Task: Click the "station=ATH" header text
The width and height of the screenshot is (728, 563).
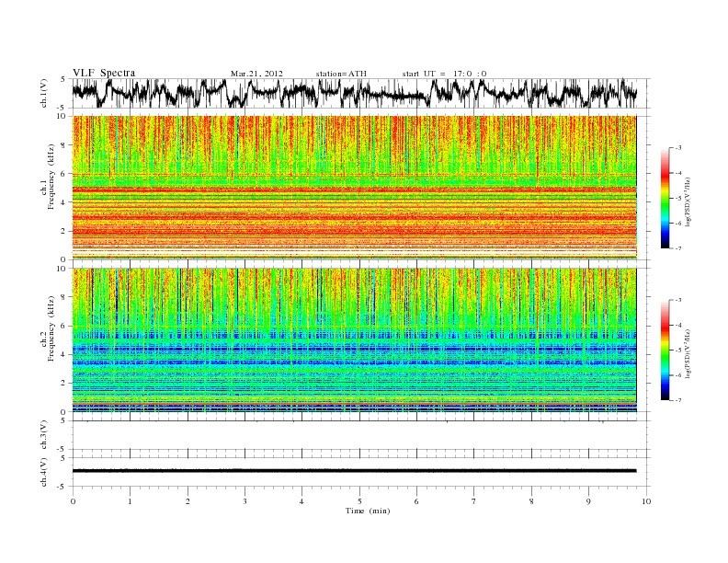Action: 341,74
